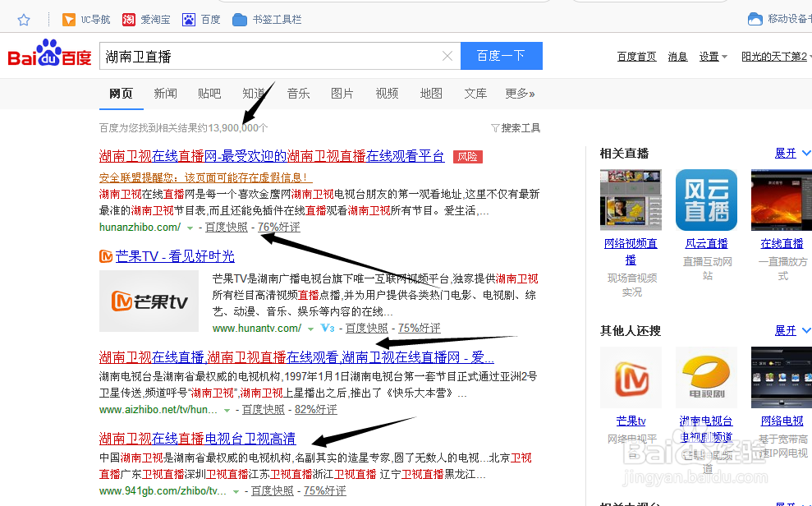Open the 芒果tv result thumbnail image
The width and height of the screenshot is (812, 506).
[149, 301]
